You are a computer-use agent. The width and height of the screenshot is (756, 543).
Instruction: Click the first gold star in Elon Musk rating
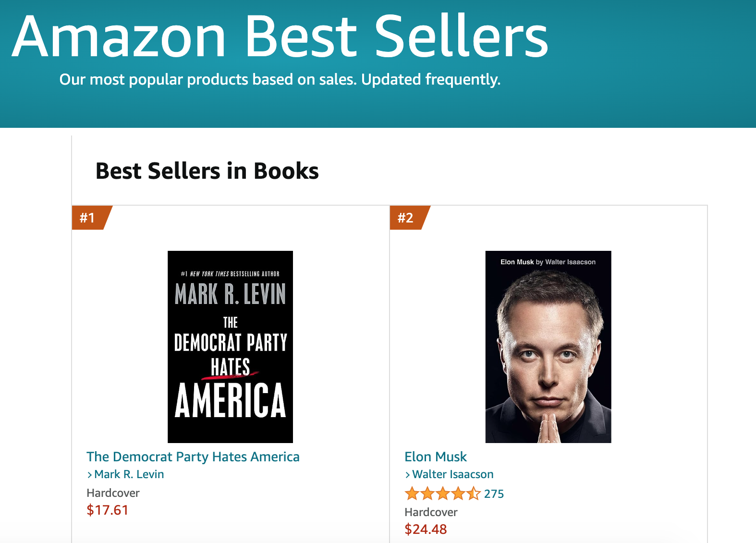(x=413, y=494)
